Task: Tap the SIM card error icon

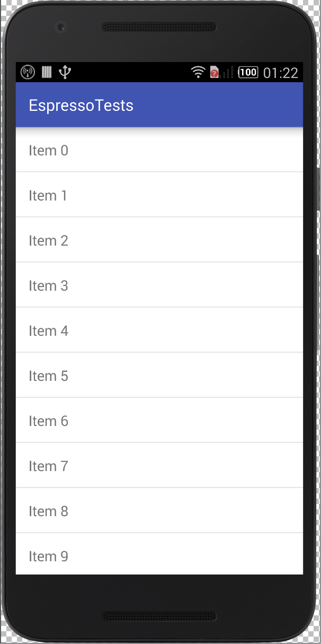Action: click(215, 72)
